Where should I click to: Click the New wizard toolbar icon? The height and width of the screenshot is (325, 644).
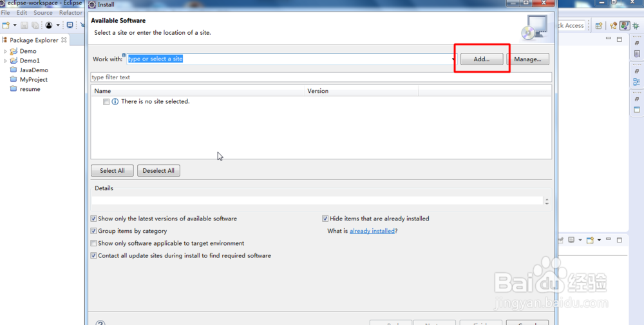click(6, 26)
